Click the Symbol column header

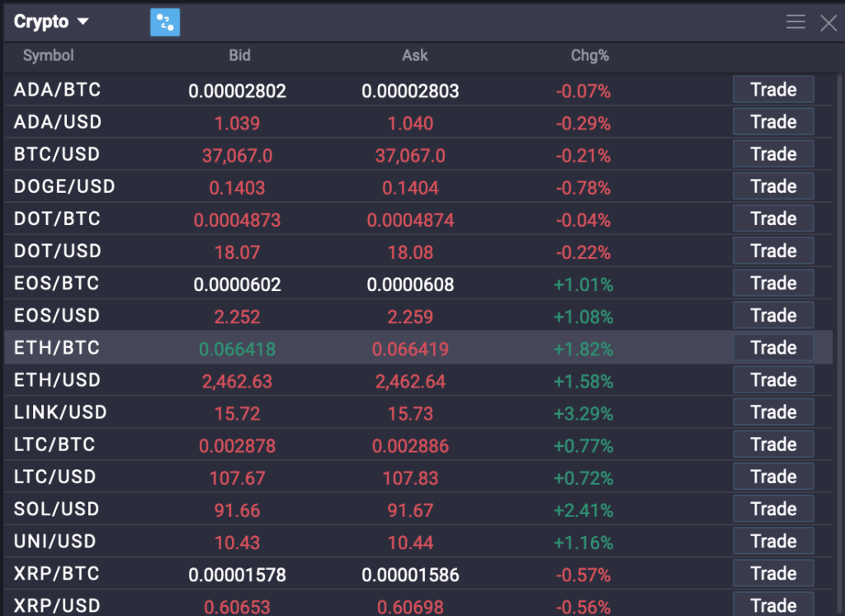pos(47,55)
